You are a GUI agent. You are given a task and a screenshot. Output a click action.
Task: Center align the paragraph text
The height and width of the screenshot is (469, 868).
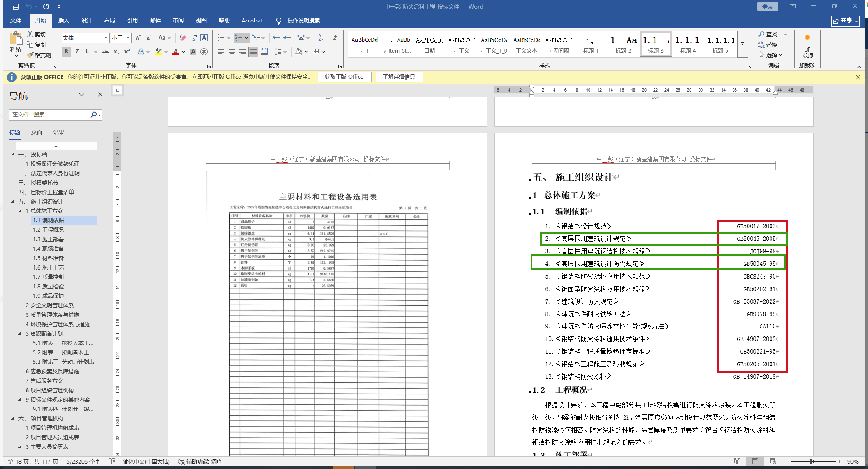[x=232, y=52]
